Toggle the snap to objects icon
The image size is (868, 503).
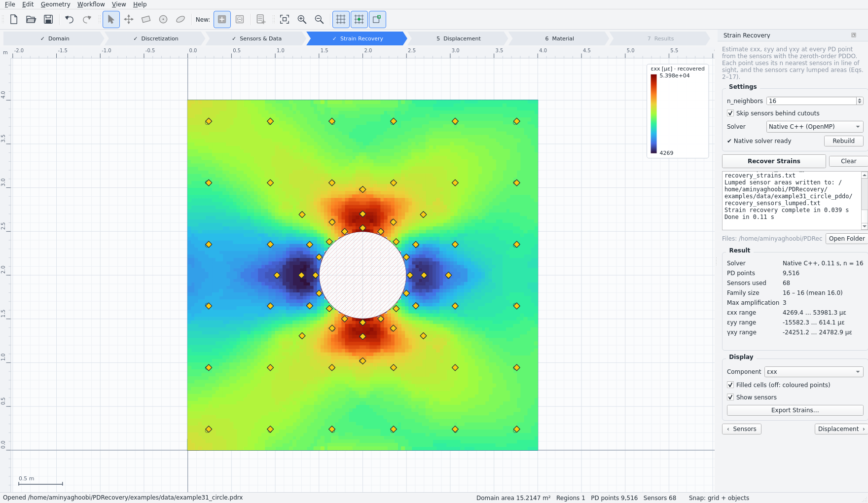pyautogui.click(x=377, y=19)
